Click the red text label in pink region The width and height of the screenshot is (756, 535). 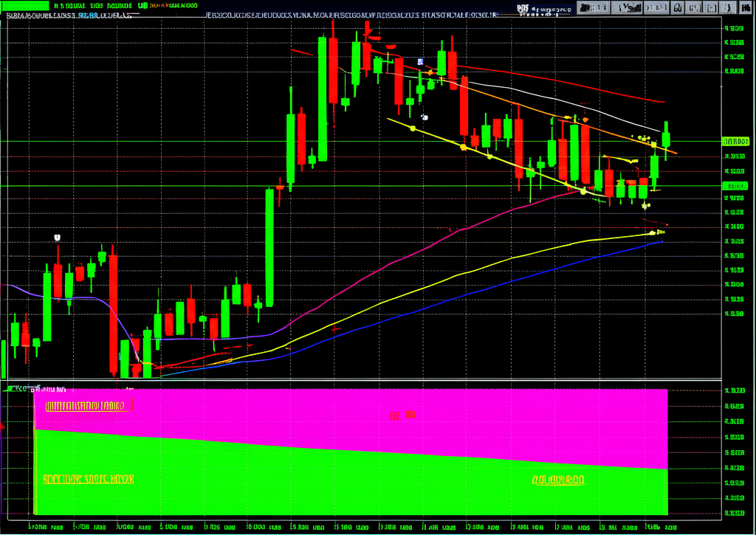402,415
